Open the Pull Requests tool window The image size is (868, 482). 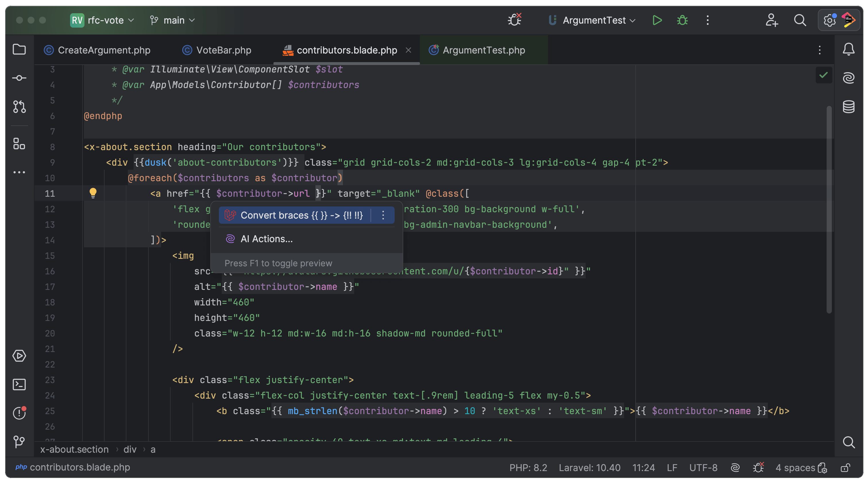pos(19,107)
